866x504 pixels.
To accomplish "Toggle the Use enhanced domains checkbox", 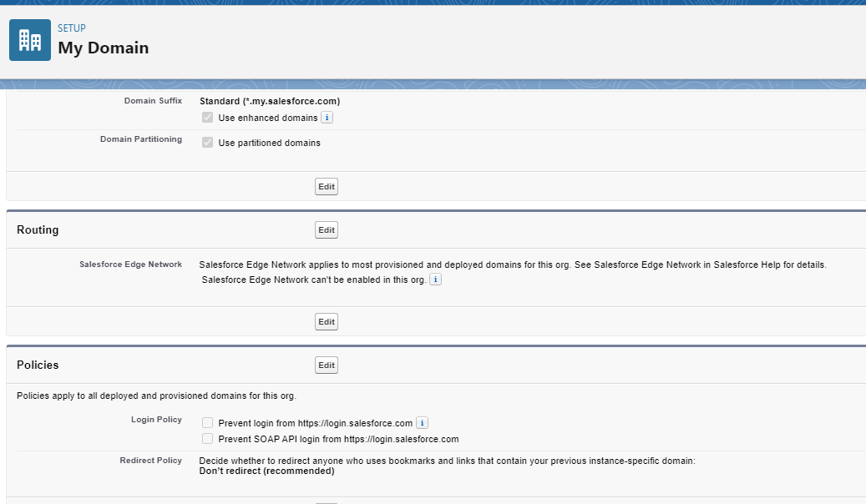I will pyautogui.click(x=208, y=118).
